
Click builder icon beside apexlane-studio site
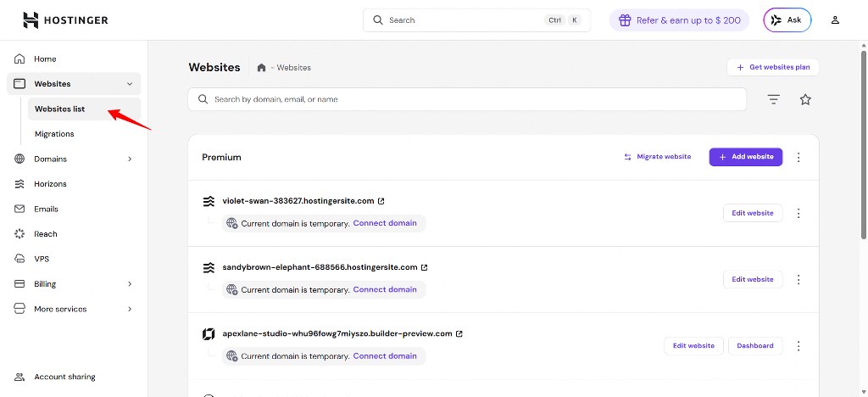click(209, 334)
